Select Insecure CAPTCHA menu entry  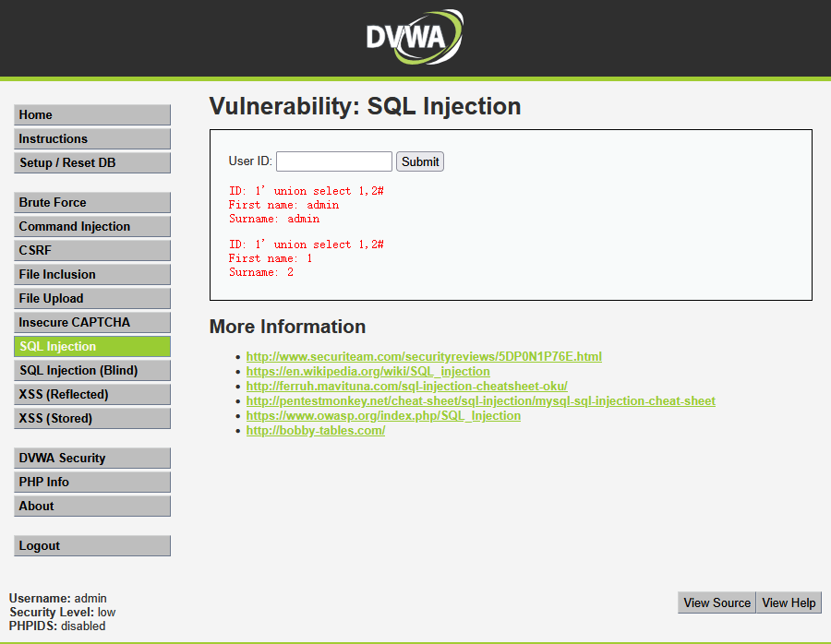[x=92, y=322]
